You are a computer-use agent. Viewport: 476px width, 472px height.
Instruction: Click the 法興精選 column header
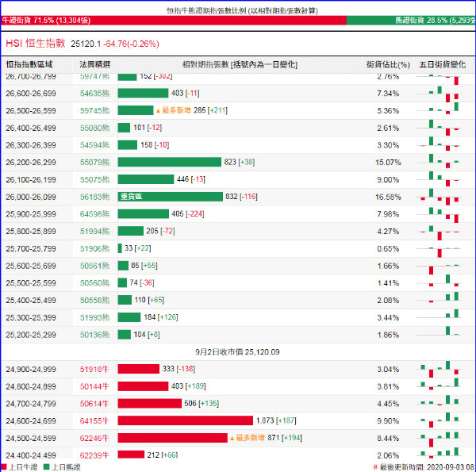[x=94, y=64]
